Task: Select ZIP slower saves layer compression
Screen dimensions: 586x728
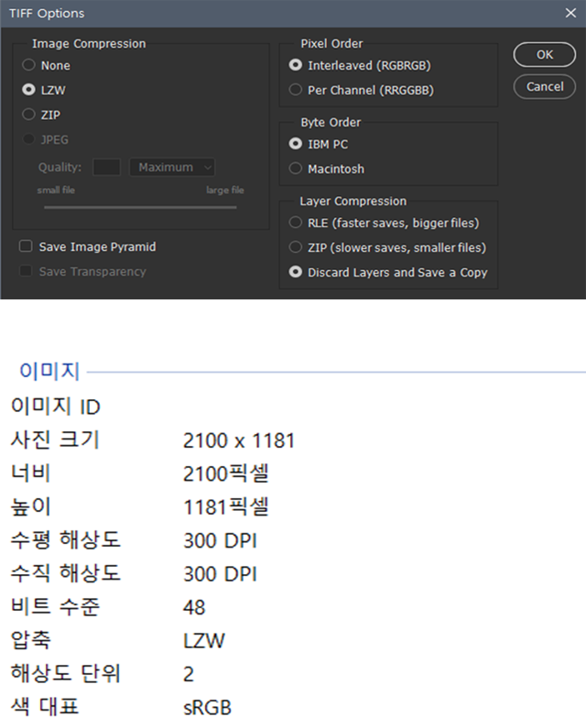Action: (296, 247)
